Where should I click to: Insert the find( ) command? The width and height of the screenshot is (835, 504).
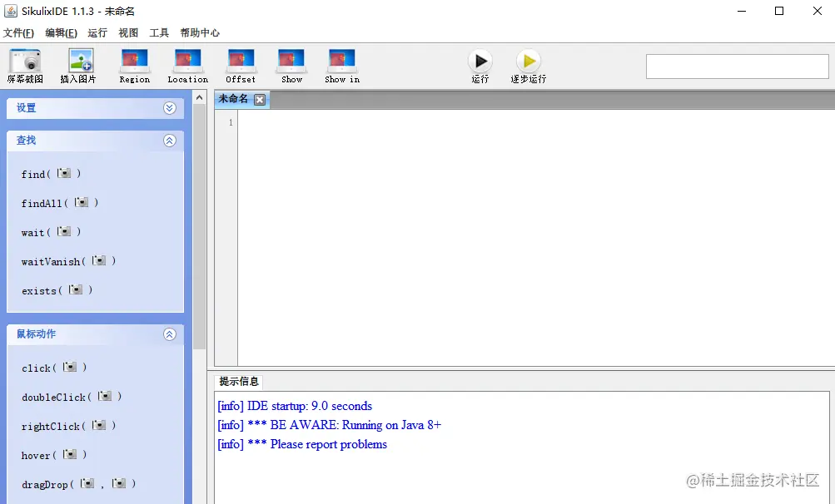tap(51, 174)
